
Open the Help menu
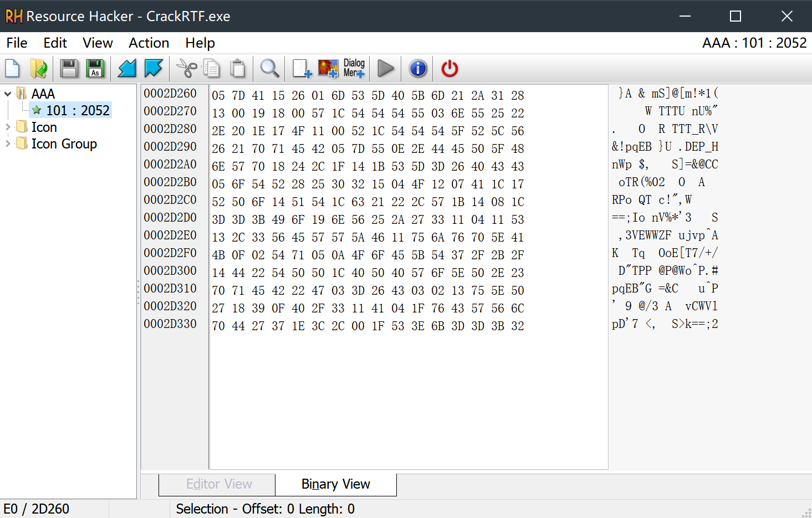pyautogui.click(x=200, y=43)
